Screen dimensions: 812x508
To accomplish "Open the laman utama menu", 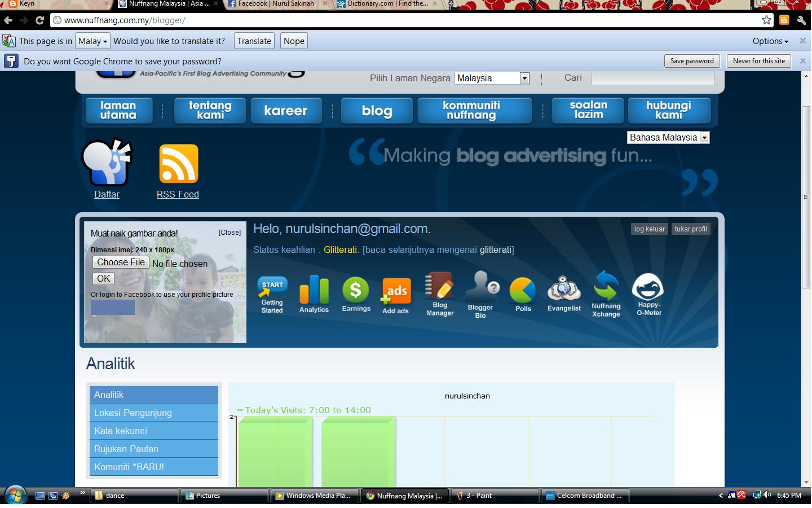I will 118,110.
